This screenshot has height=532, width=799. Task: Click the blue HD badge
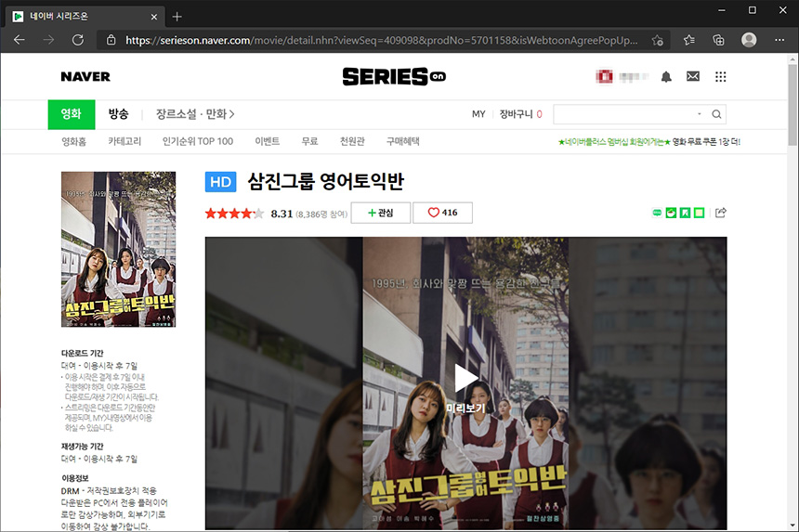point(220,182)
